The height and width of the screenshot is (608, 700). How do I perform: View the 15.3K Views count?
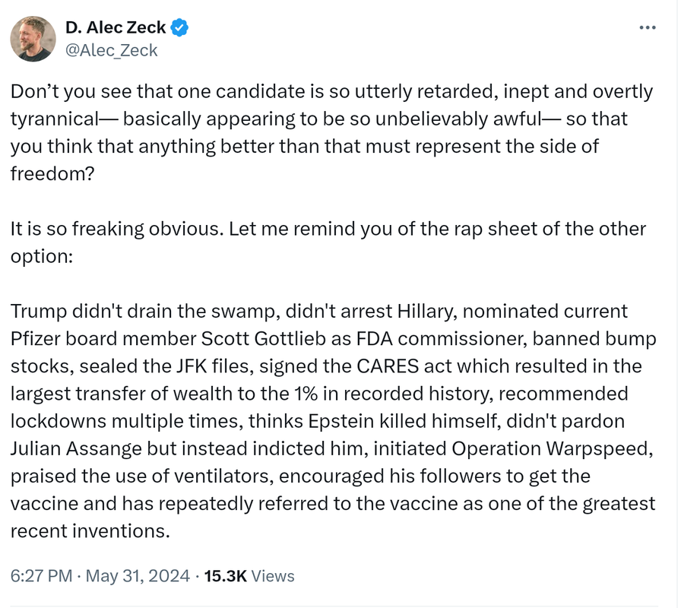pyautogui.click(x=249, y=576)
